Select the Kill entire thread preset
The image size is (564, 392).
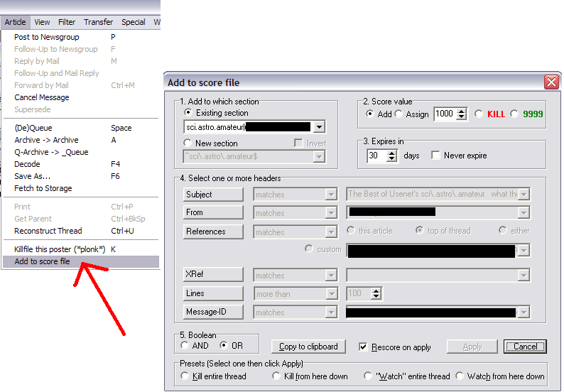[x=185, y=376]
